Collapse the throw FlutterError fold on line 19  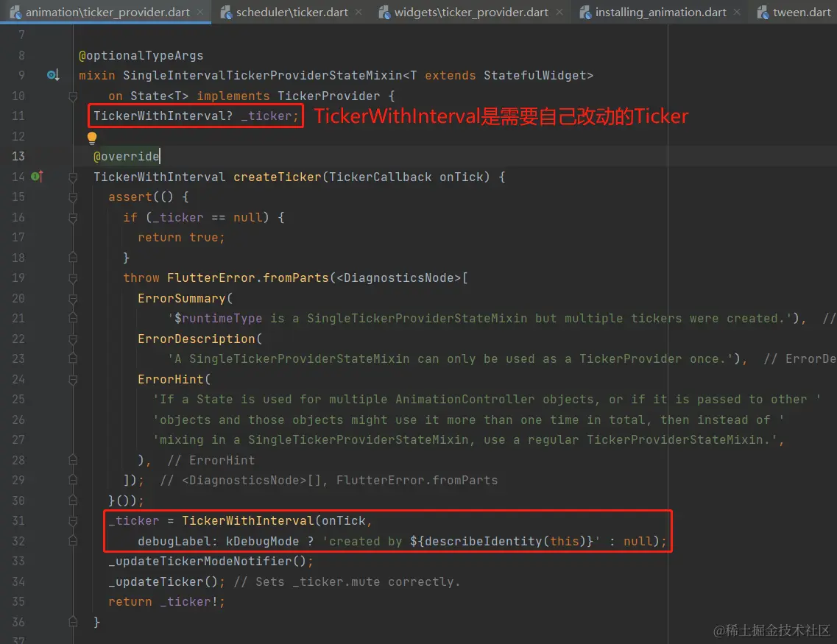tap(73, 278)
